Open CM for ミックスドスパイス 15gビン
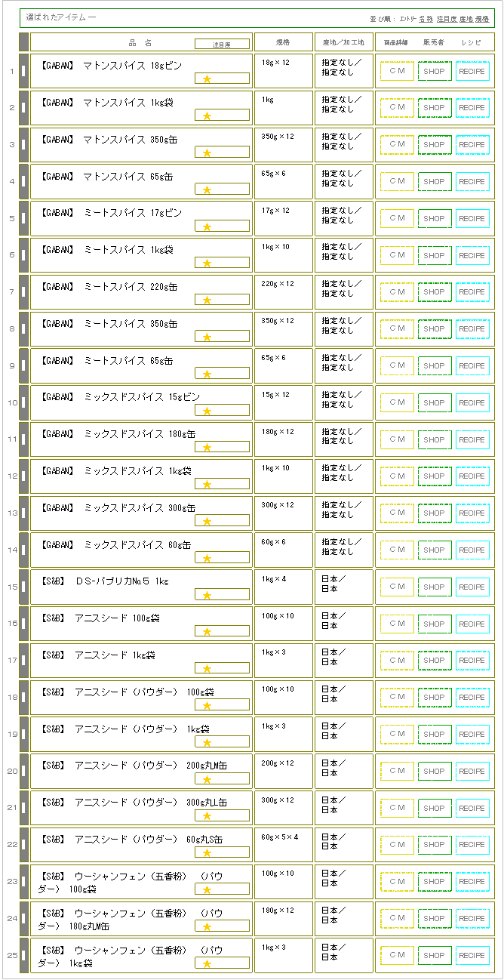This screenshot has width=504, height=980. 397,402
